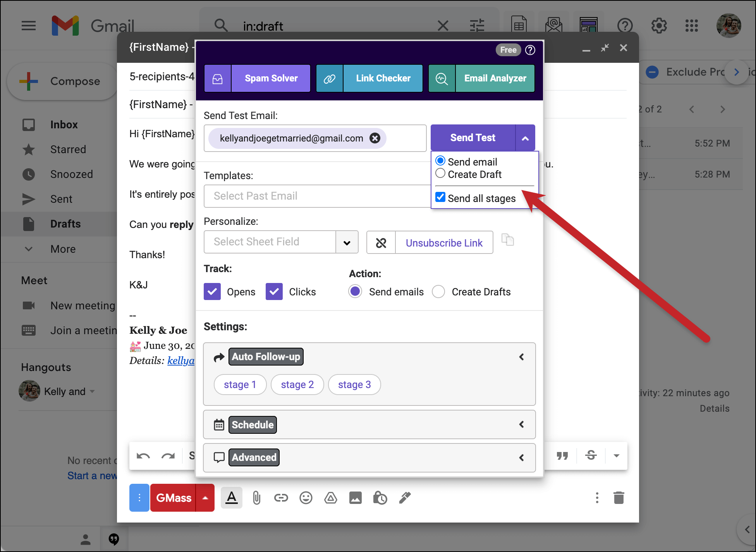Viewport: 756px width, 552px height.
Task: Toggle GMass settings arrow next to GMass button
Action: point(205,498)
